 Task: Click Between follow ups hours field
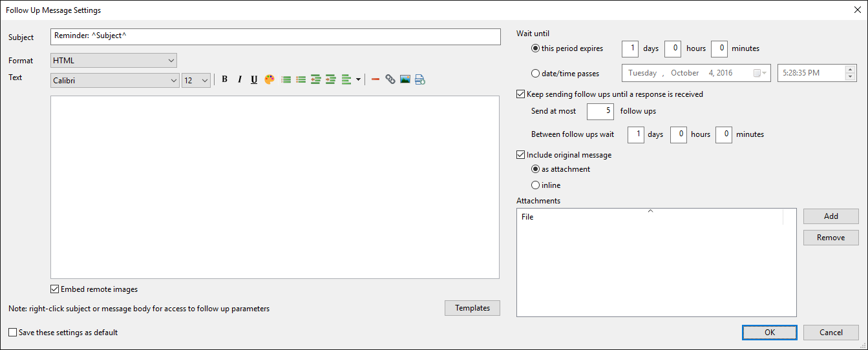tap(678, 134)
